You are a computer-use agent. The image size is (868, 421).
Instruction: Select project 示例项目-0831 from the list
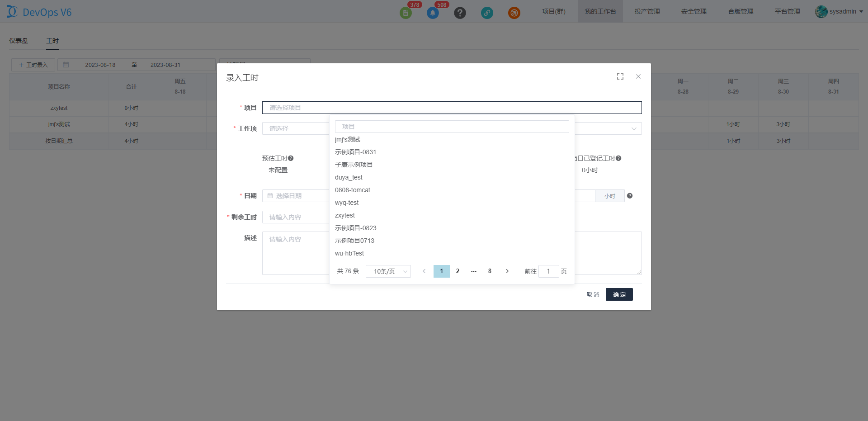[355, 152]
